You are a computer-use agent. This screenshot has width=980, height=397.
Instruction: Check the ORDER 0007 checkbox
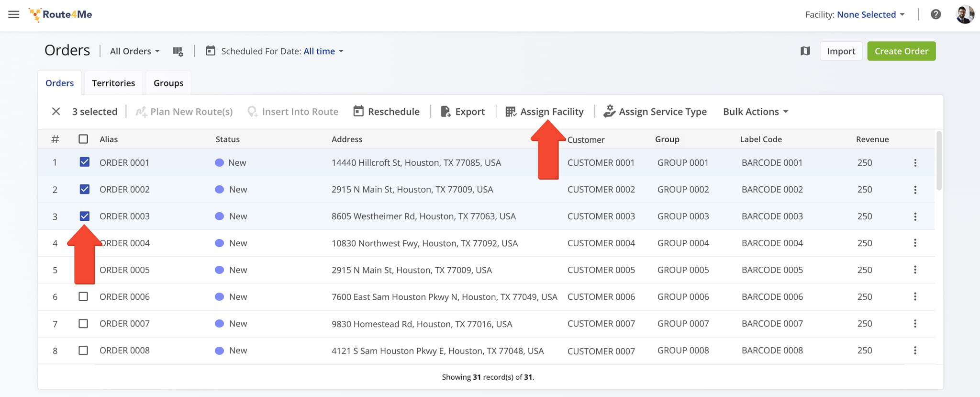83,323
